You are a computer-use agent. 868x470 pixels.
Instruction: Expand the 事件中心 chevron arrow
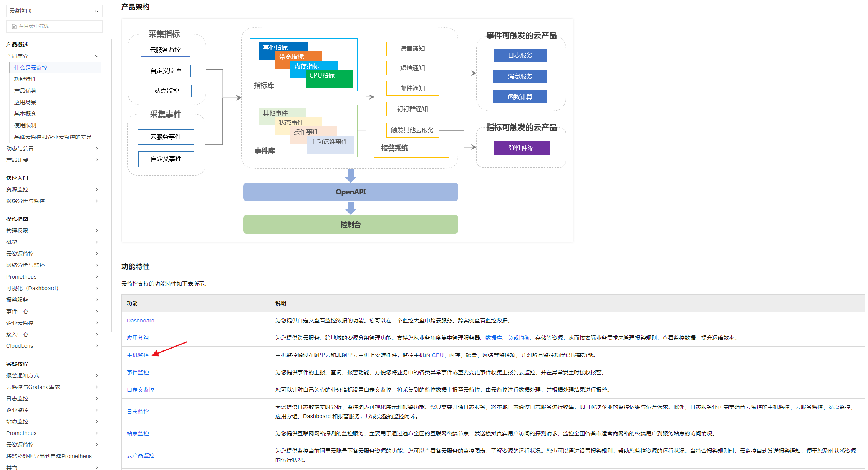click(x=97, y=311)
